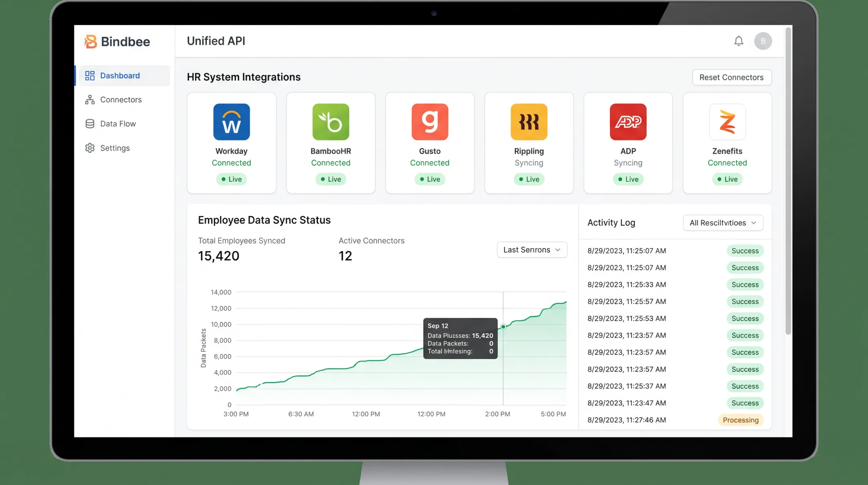This screenshot has width=868, height=485.
Task: Click the Activity Log heading
Action: 611,223
